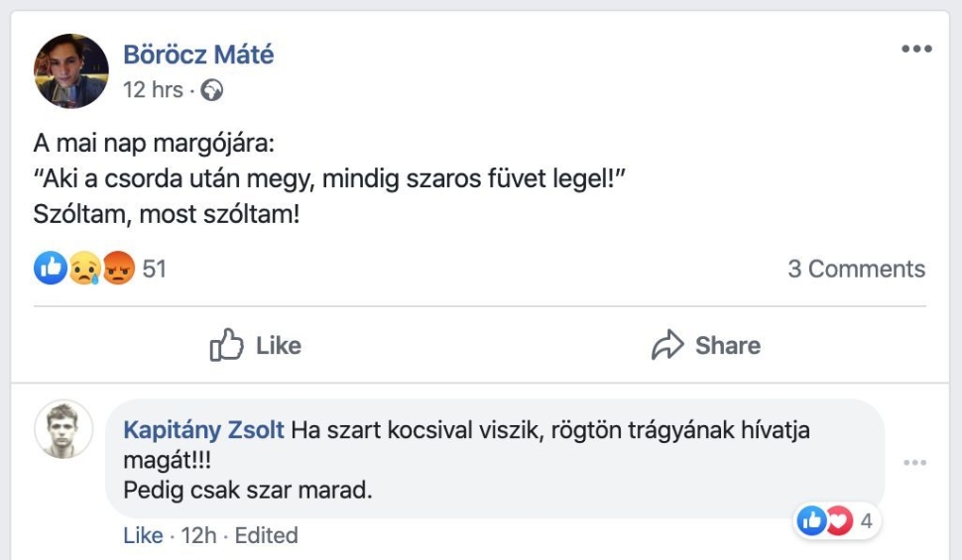The height and width of the screenshot is (560, 962).
Task: Open the Kapitány Zsolt commenter name link
Action: click(203, 430)
